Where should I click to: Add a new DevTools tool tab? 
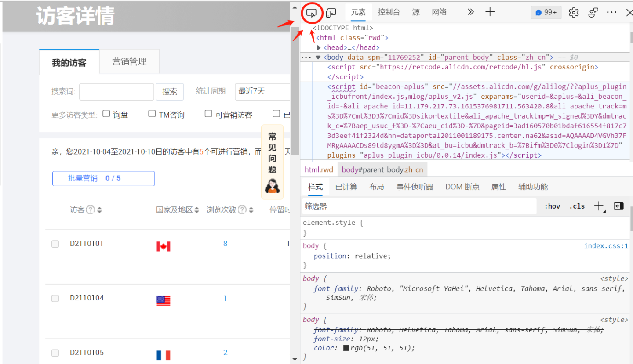(490, 12)
